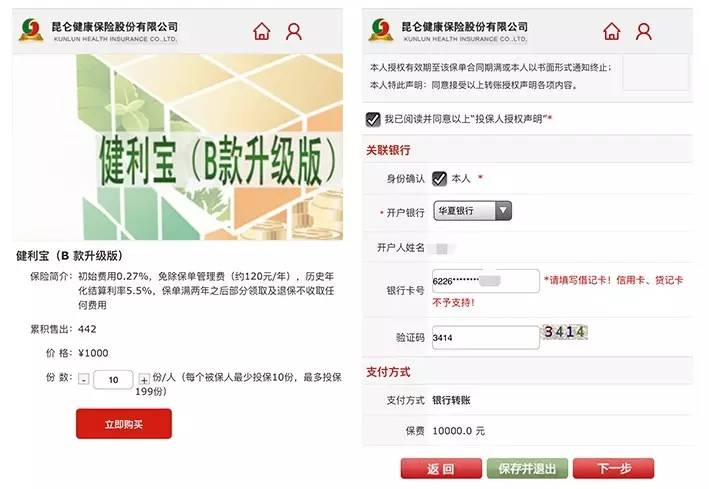709x489 pixels.
Task: Click Kunlun Health logo in left header
Action: click(x=31, y=30)
